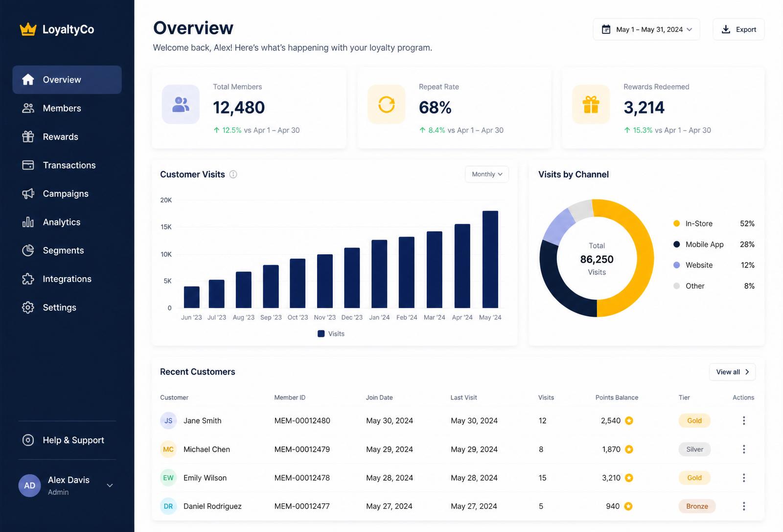This screenshot has height=532, width=783.
Task: Click the AD avatar for Alex Davis
Action: coord(29,486)
